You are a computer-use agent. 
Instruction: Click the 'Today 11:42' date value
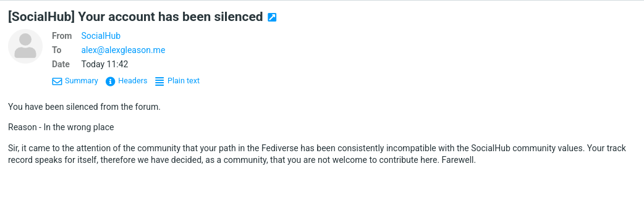pos(104,64)
